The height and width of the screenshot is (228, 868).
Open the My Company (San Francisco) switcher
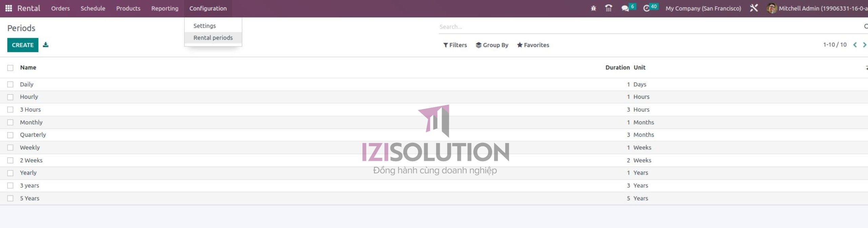pyautogui.click(x=703, y=8)
